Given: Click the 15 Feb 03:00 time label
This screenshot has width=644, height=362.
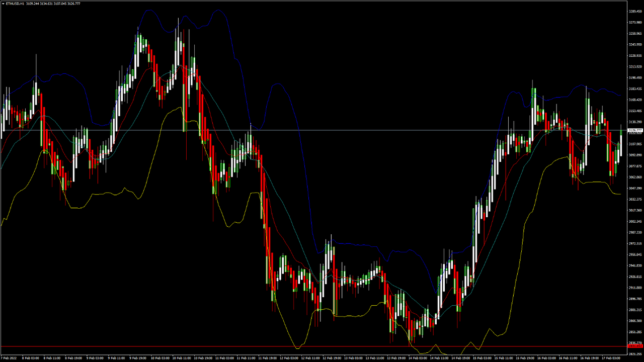Looking at the screenshot, I should 482,358.
